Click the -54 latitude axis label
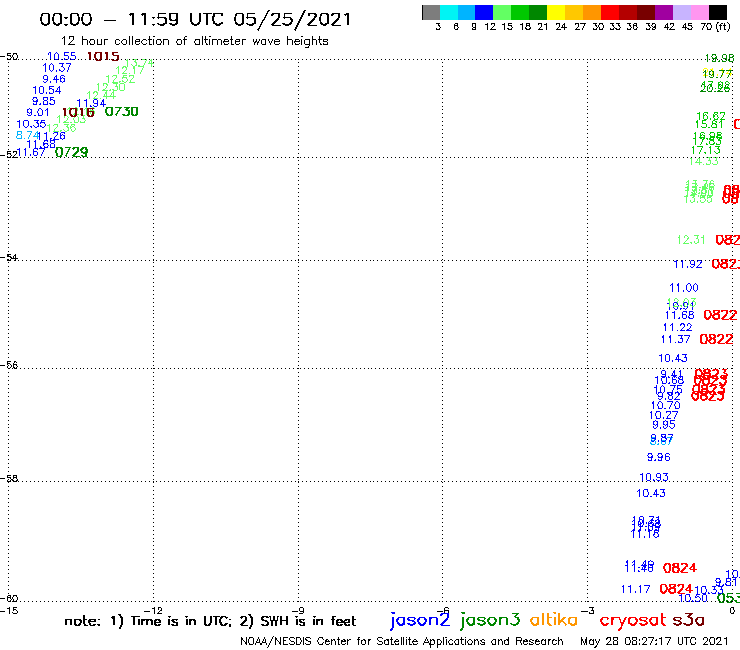This screenshot has height=650, width=740. (9, 258)
